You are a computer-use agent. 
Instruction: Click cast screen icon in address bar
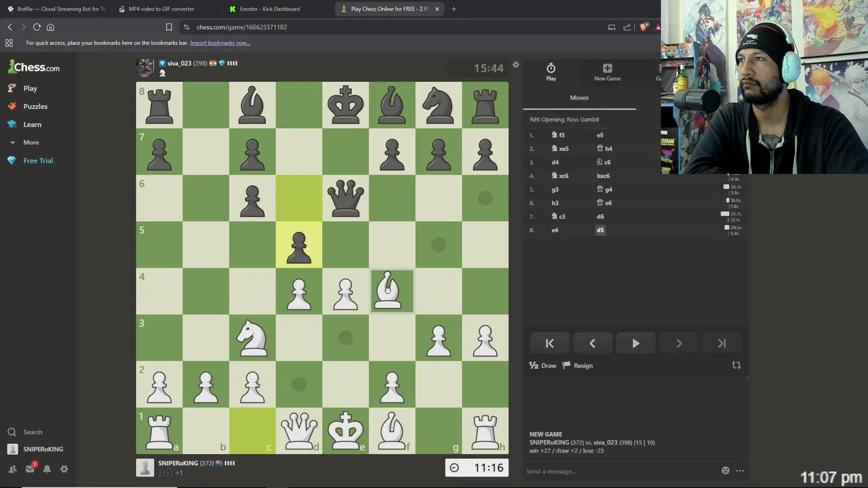(x=612, y=27)
